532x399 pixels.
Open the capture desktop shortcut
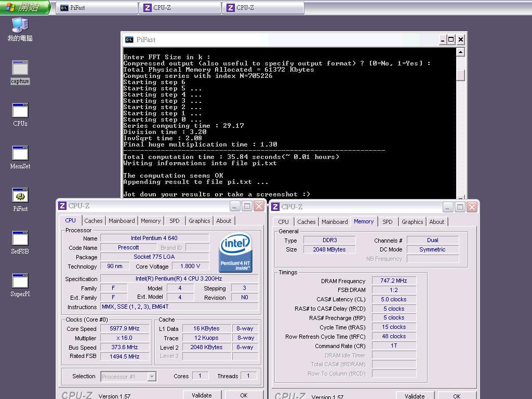point(20,72)
